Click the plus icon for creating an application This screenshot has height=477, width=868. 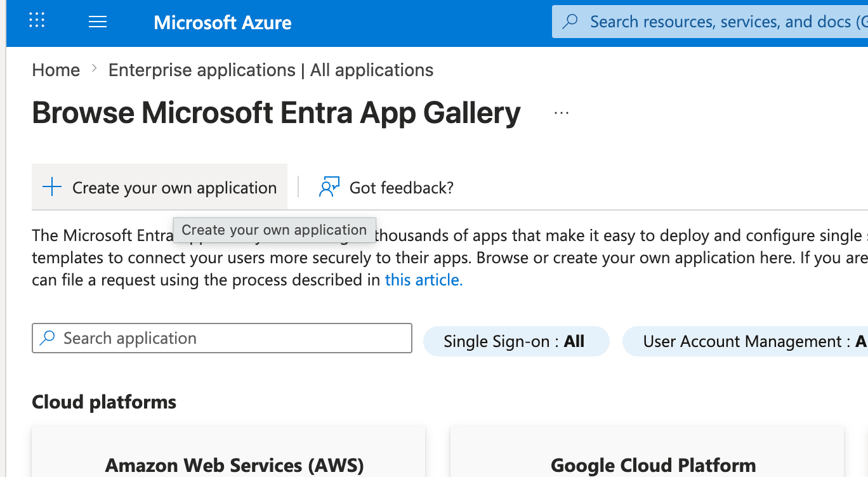52,187
